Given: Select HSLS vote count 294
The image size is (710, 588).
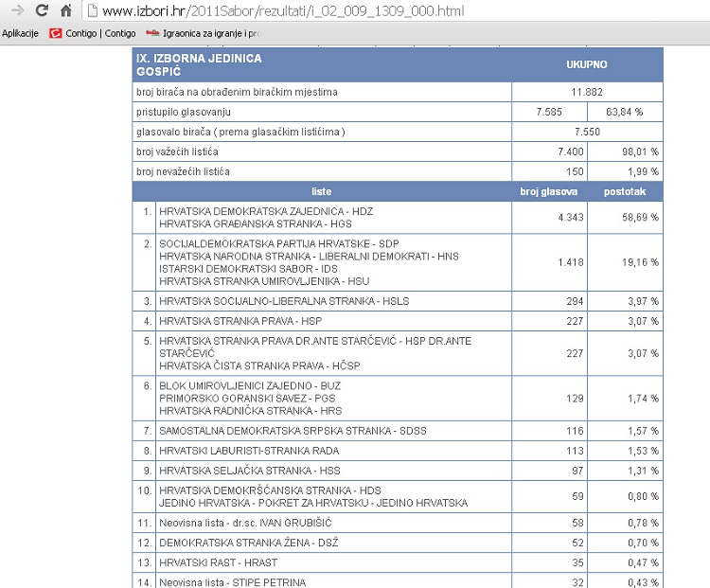Looking at the screenshot, I should pyautogui.click(x=575, y=301).
